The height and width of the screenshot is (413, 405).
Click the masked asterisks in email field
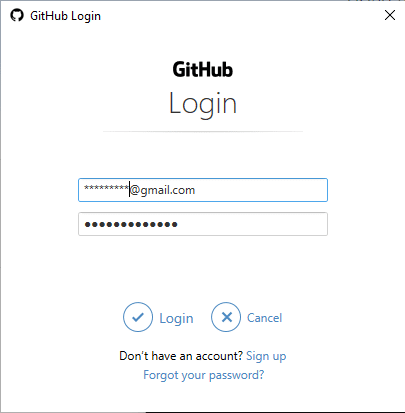[106, 188]
